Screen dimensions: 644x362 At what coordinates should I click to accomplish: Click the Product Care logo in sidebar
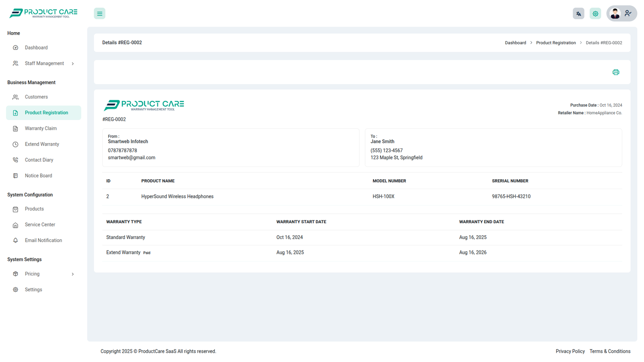tap(43, 13)
